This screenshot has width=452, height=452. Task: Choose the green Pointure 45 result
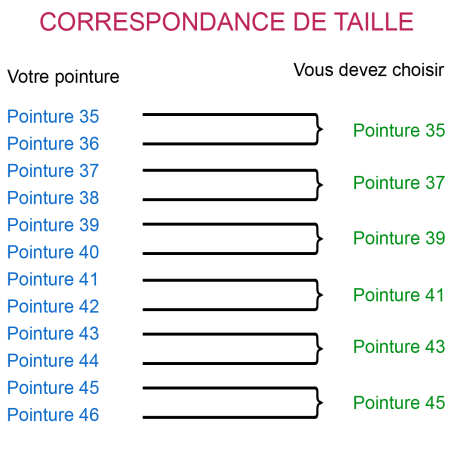tap(399, 403)
